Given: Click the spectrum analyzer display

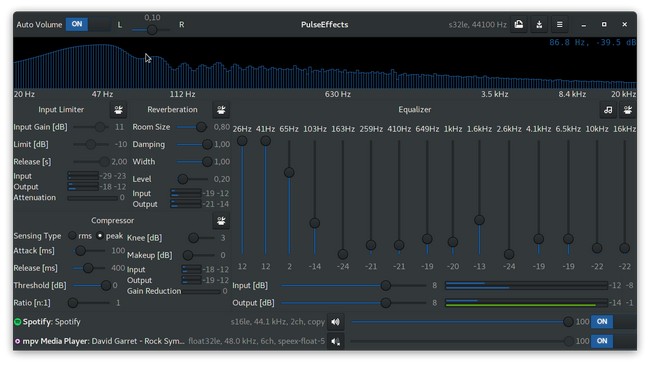Looking at the screenshot, I should tap(325, 63).
